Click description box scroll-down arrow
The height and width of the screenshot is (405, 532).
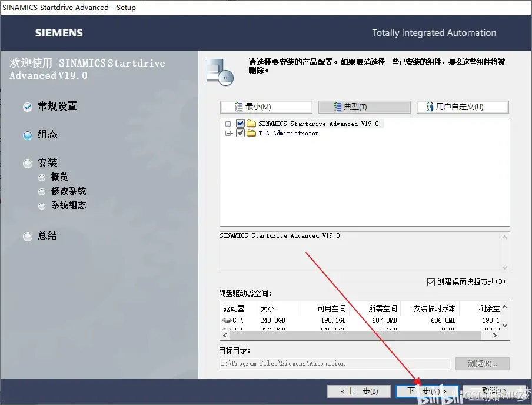click(504, 267)
